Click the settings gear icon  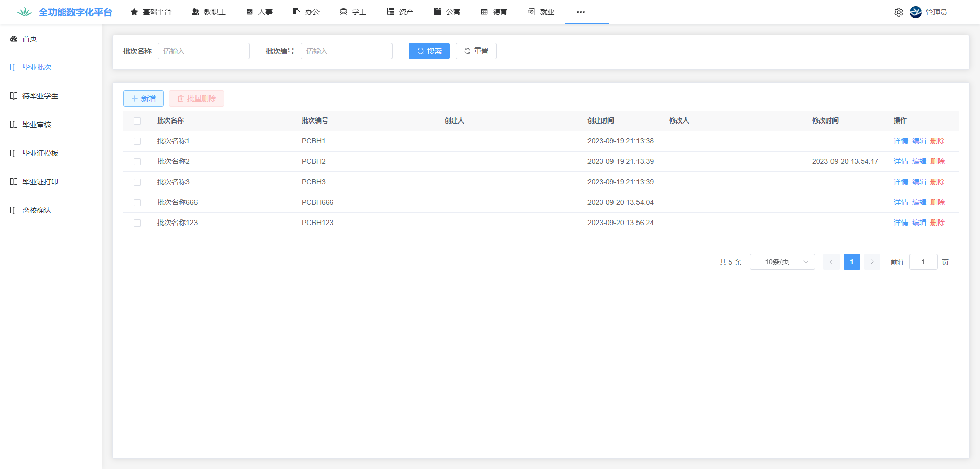pyautogui.click(x=898, y=12)
